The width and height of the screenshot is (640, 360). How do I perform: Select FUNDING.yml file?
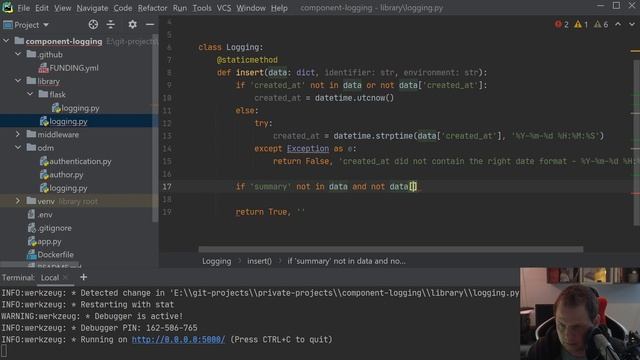(69, 68)
